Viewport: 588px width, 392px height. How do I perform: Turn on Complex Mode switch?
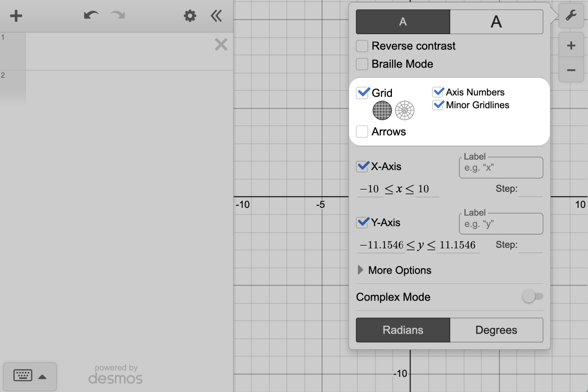pyautogui.click(x=532, y=296)
